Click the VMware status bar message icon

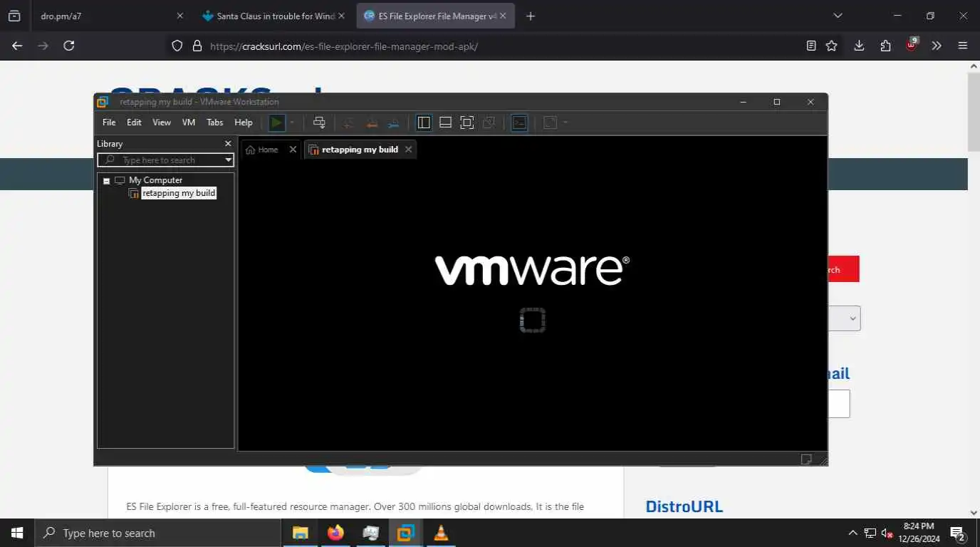point(806,459)
